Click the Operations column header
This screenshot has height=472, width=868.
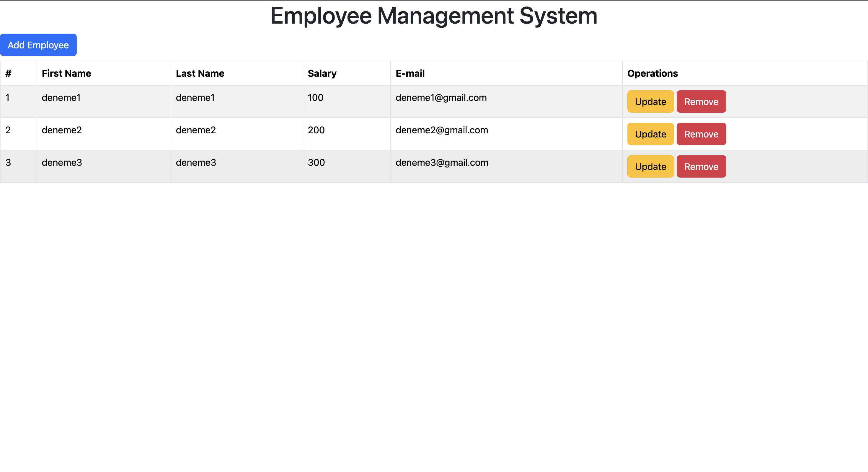pos(652,73)
